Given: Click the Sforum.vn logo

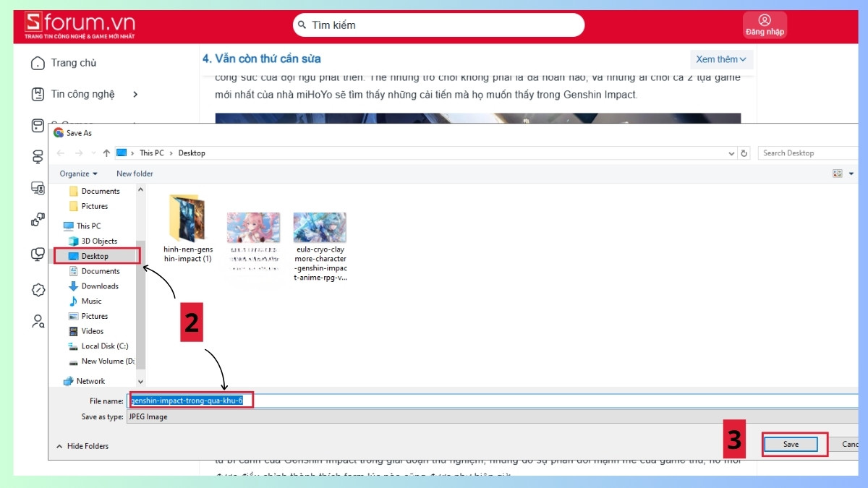Looking at the screenshot, I should click(x=80, y=25).
